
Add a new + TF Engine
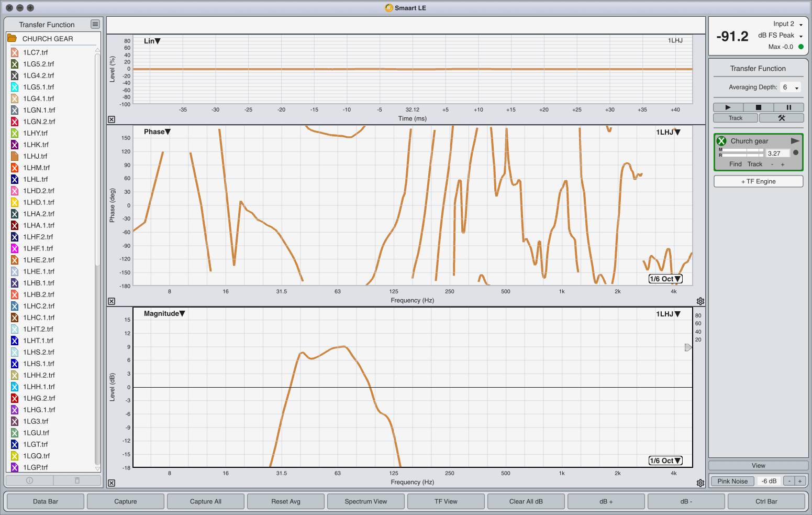click(x=759, y=181)
